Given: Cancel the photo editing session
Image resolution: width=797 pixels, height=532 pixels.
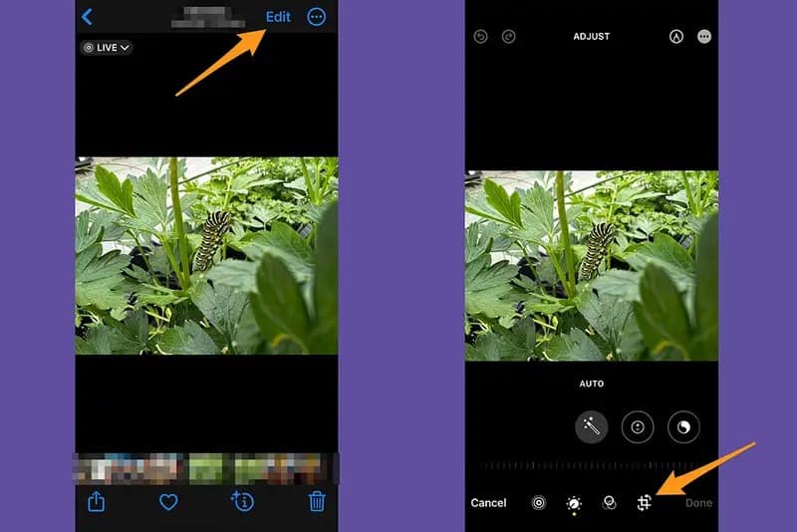Looking at the screenshot, I should (488, 503).
